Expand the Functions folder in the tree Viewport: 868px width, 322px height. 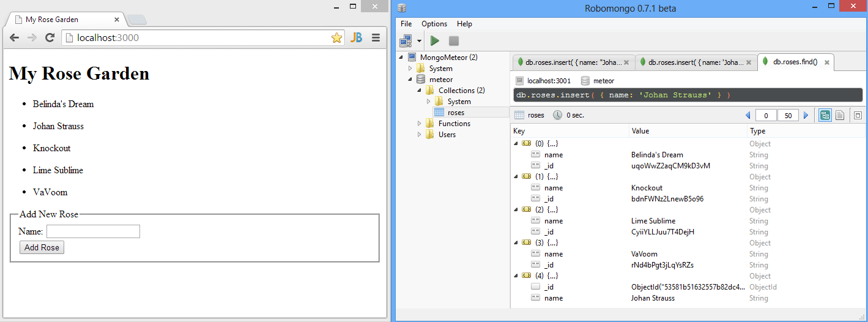tap(420, 124)
